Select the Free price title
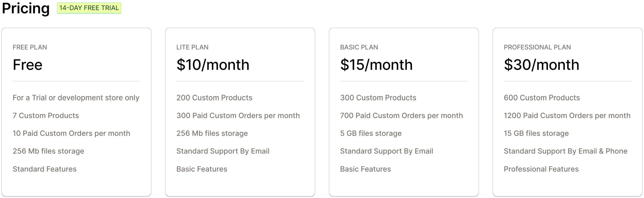 point(28,65)
